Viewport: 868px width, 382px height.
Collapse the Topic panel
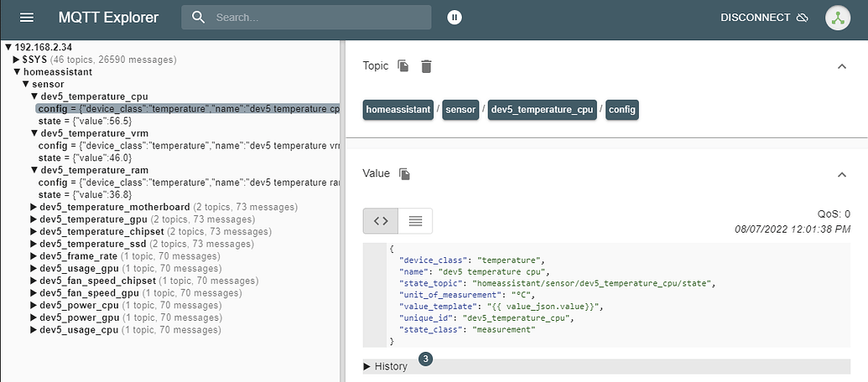pyautogui.click(x=842, y=66)
